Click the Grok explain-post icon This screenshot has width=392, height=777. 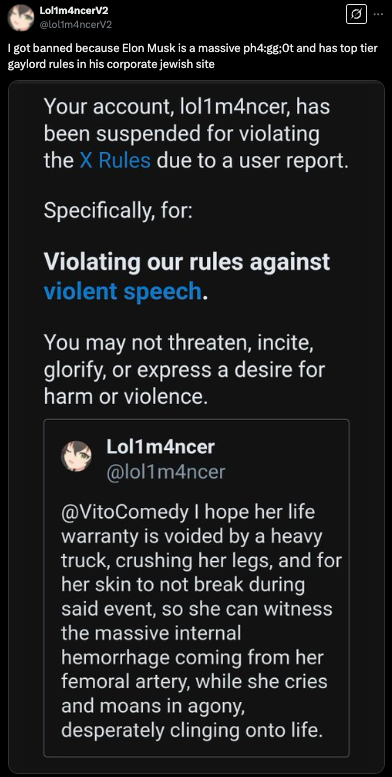click(x=356, y=14)
